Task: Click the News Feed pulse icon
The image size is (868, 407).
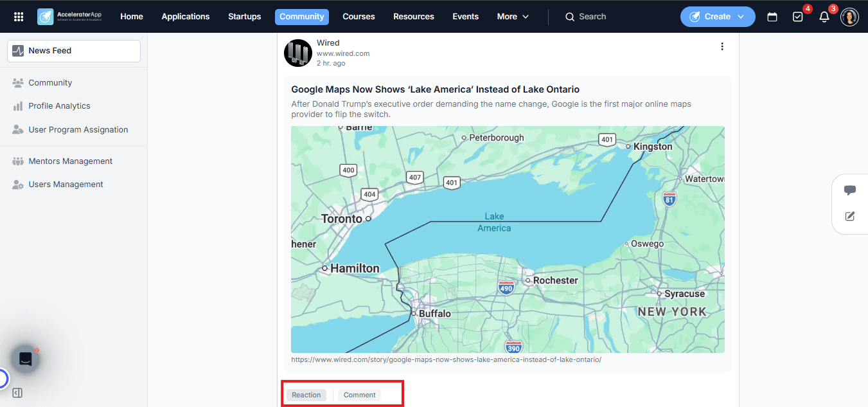Action: 18,51
